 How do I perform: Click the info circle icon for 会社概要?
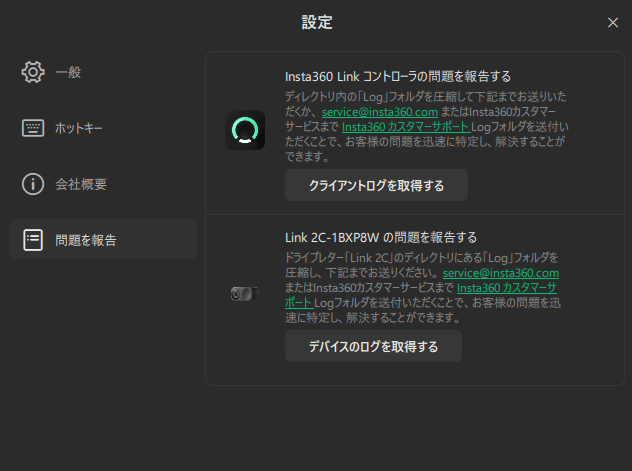point(33,184)
